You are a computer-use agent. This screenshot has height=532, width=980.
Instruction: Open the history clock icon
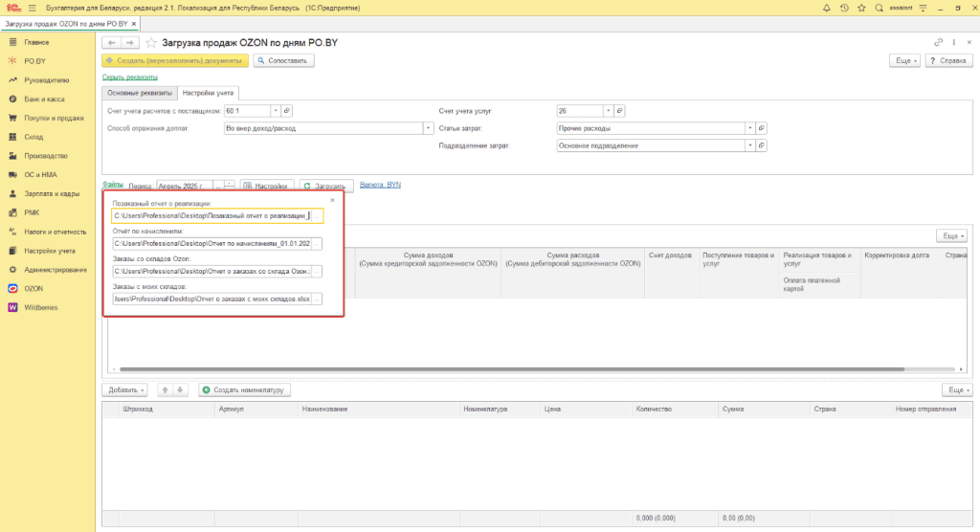(x=844, y=8)
